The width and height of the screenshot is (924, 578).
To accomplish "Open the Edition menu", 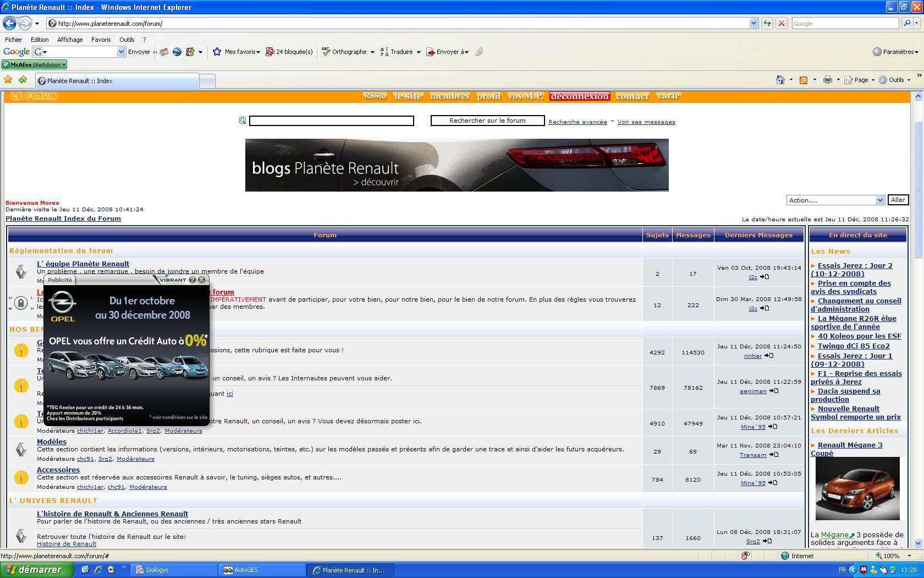I will (x=40, y=40).
